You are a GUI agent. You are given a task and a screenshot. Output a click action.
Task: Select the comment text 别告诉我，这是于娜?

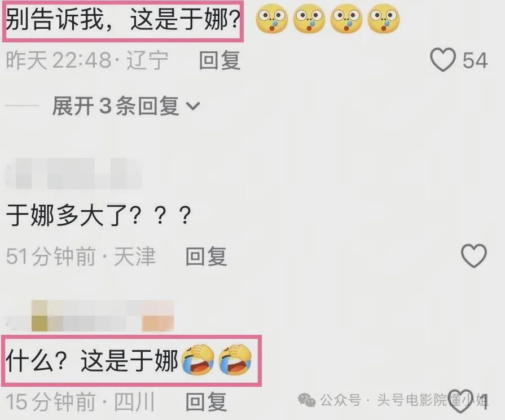pyautogui.click(x=123, y=20)
